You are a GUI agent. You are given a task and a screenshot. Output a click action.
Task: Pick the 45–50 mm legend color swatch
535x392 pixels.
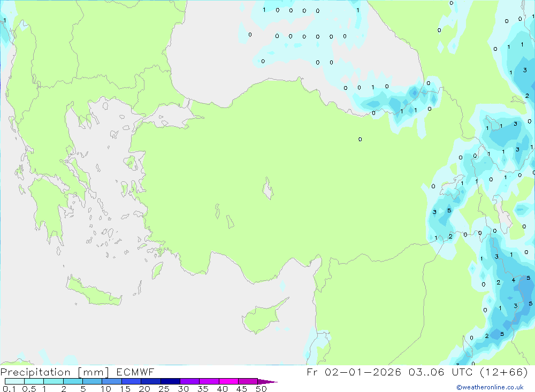click(248, 381)
